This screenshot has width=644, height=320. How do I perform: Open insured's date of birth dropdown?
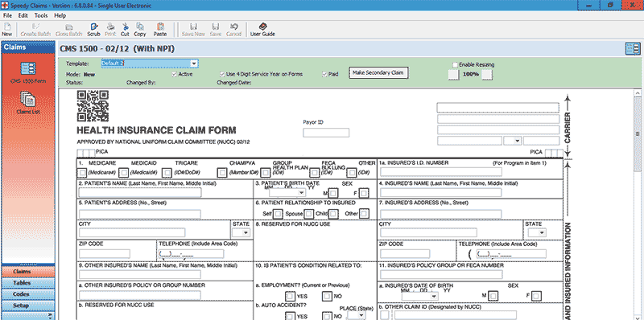435,296
